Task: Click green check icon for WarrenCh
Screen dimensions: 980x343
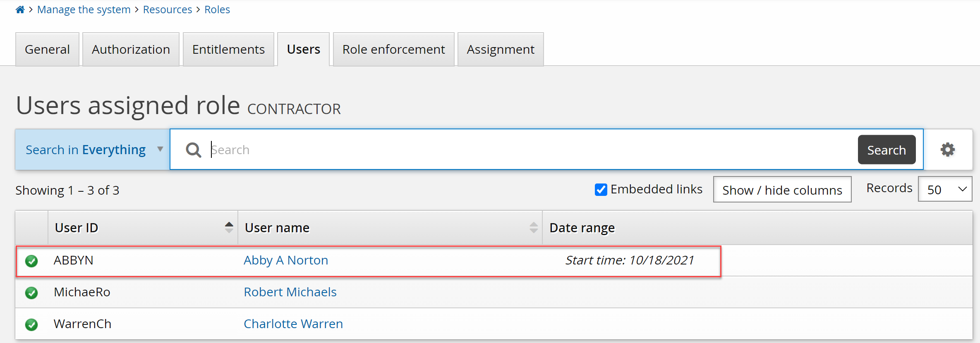Action: [31, 324]
